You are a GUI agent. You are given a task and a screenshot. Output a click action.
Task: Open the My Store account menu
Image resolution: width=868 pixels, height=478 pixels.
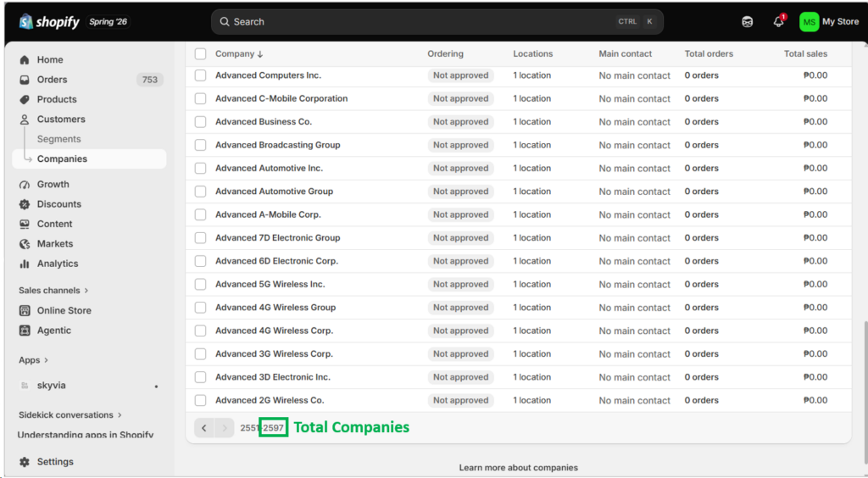(x=829, y=22)
